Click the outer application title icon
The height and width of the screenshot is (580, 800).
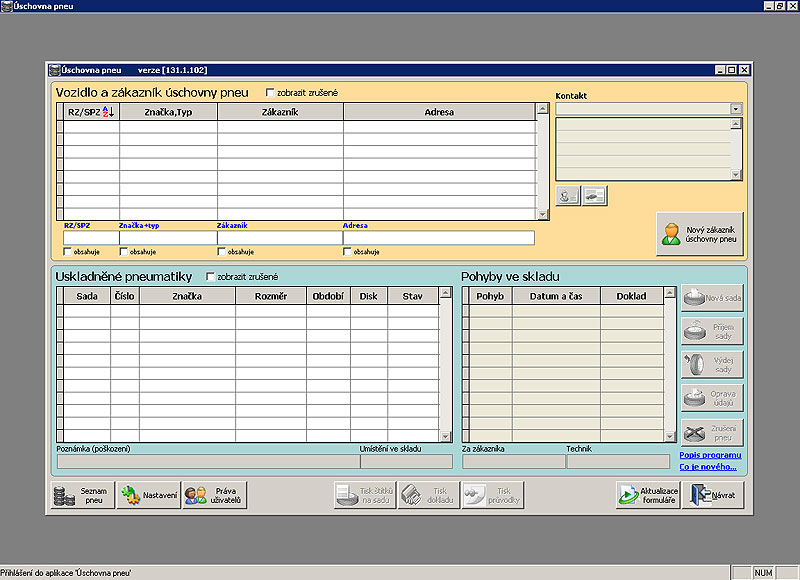click(7, 6)
